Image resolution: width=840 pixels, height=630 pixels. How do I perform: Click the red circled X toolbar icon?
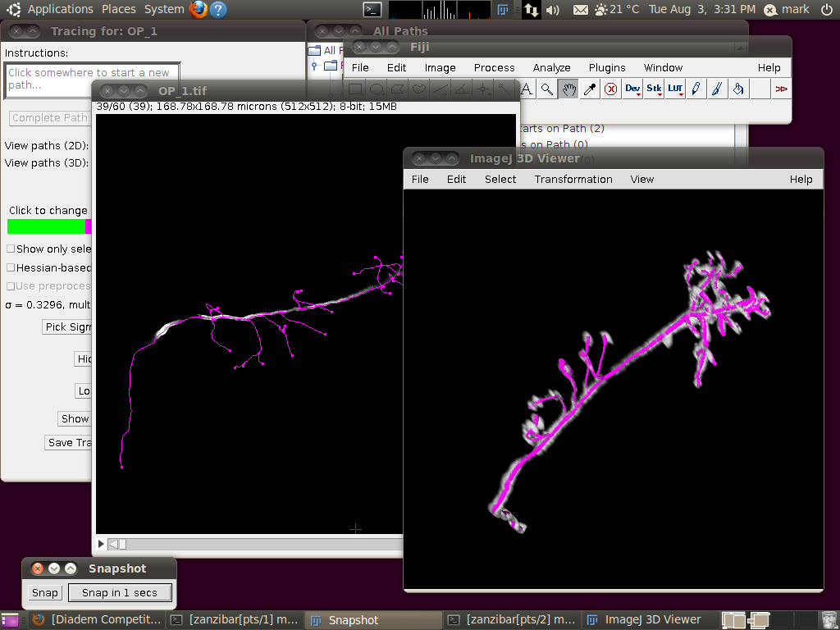[x=610, y=89]
